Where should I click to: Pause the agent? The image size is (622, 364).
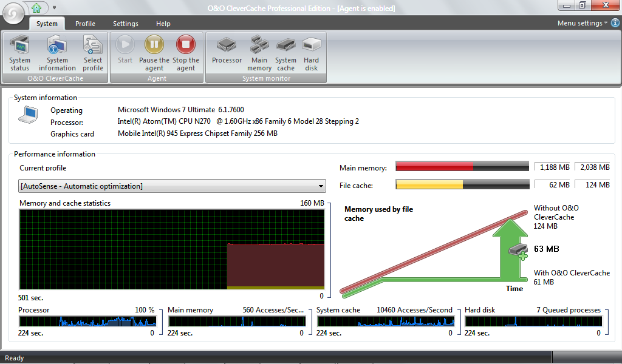154,53
